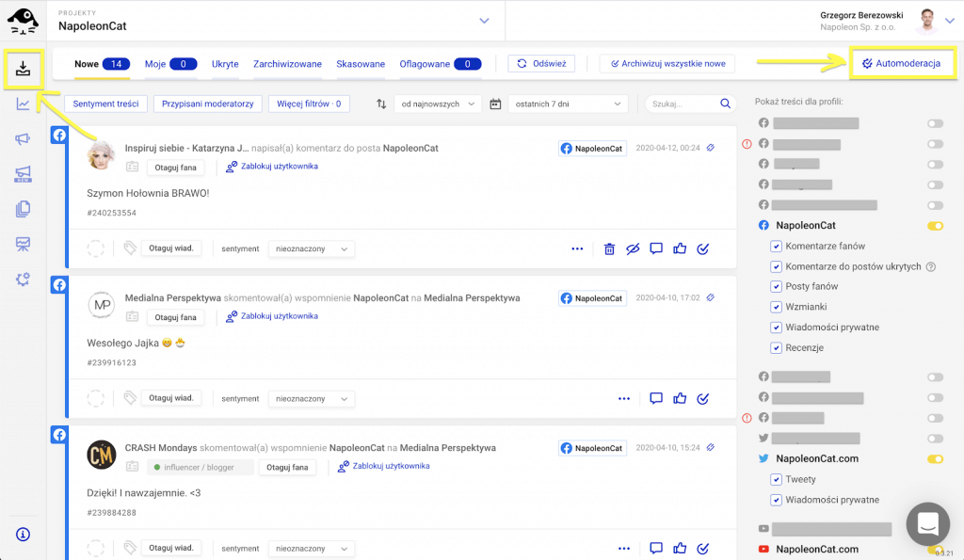Click the NapoleonCat cat logo

click(23, 21)
